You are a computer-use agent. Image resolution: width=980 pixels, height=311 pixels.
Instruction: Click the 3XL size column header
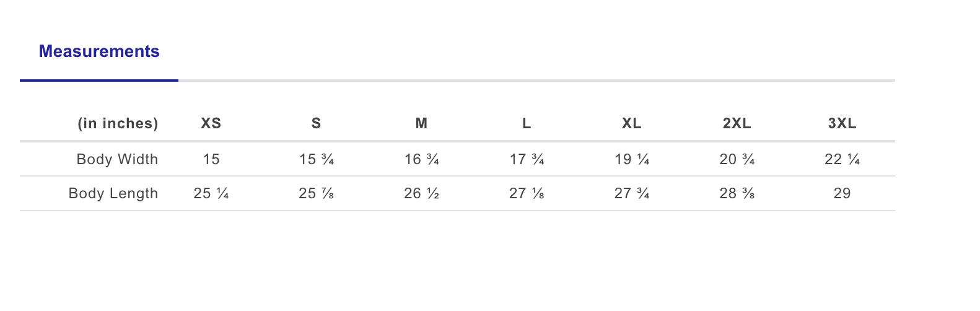[842, 123]
